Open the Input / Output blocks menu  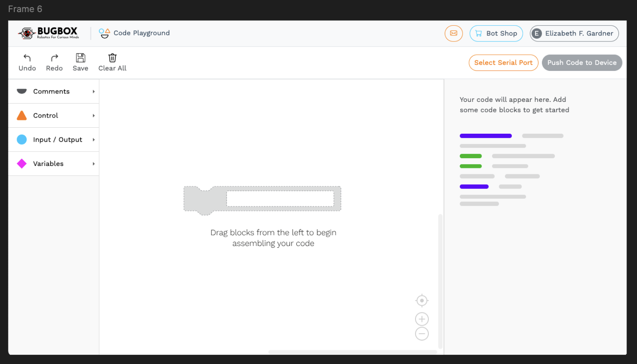[x=54, y=140]
